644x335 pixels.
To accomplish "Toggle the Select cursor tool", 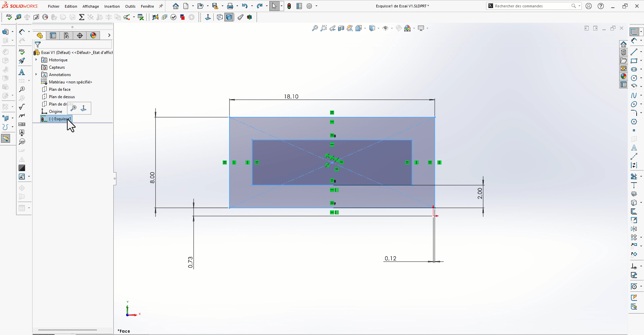I will [275, 6].
